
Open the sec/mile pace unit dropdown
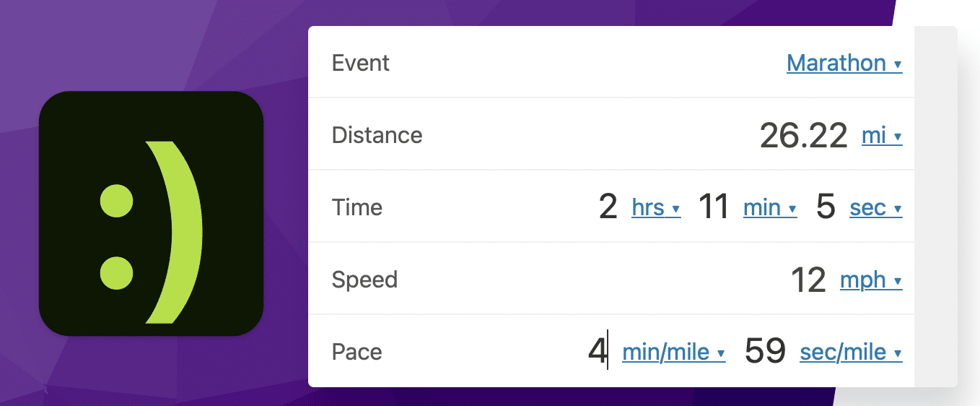(x=851, y=353)
